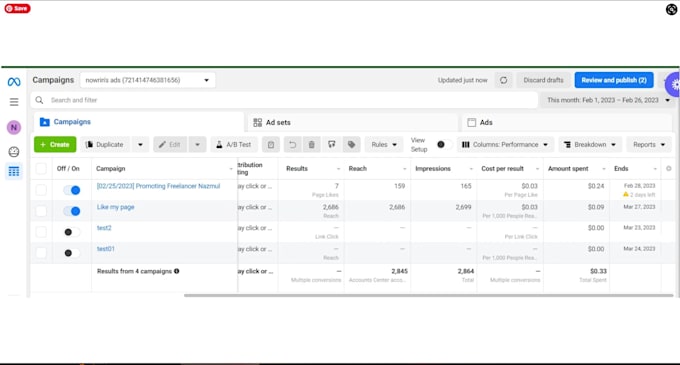Click the tag label icon
The image size is (680, 365).
click(x=351, y=145)
